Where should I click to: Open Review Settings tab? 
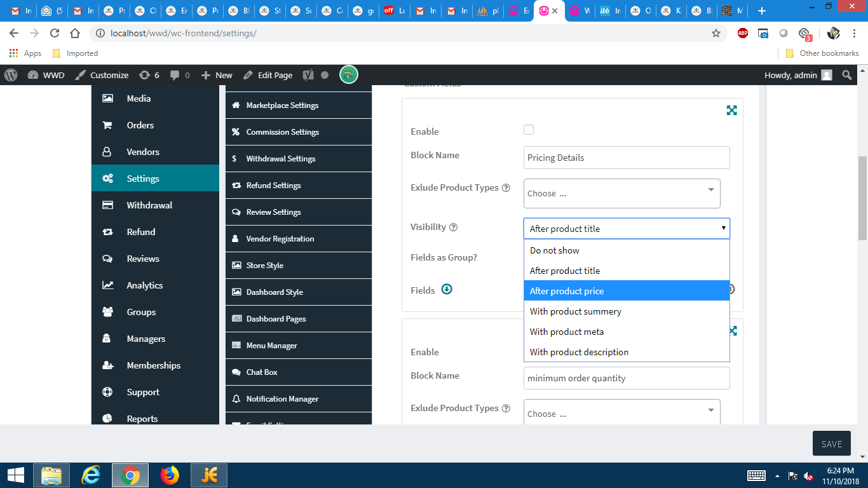pyautogui.click(x=299, y=212)
